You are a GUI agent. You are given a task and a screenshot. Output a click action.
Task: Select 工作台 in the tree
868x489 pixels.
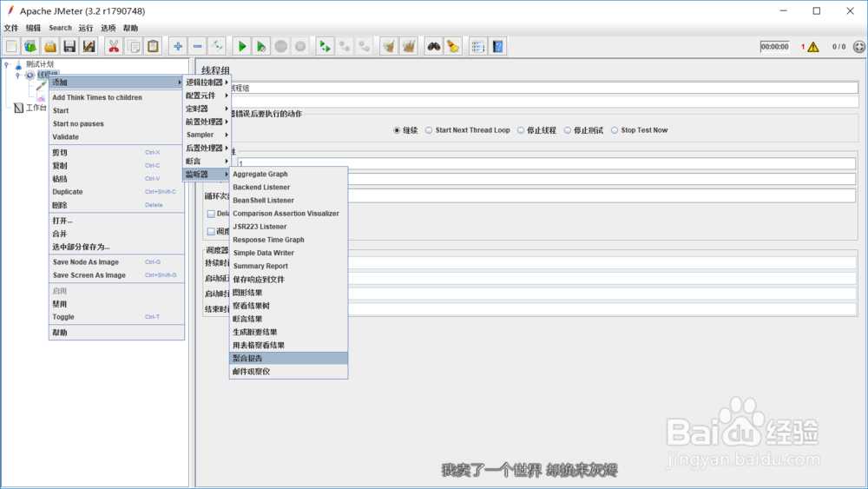click(x=36, y=108)
